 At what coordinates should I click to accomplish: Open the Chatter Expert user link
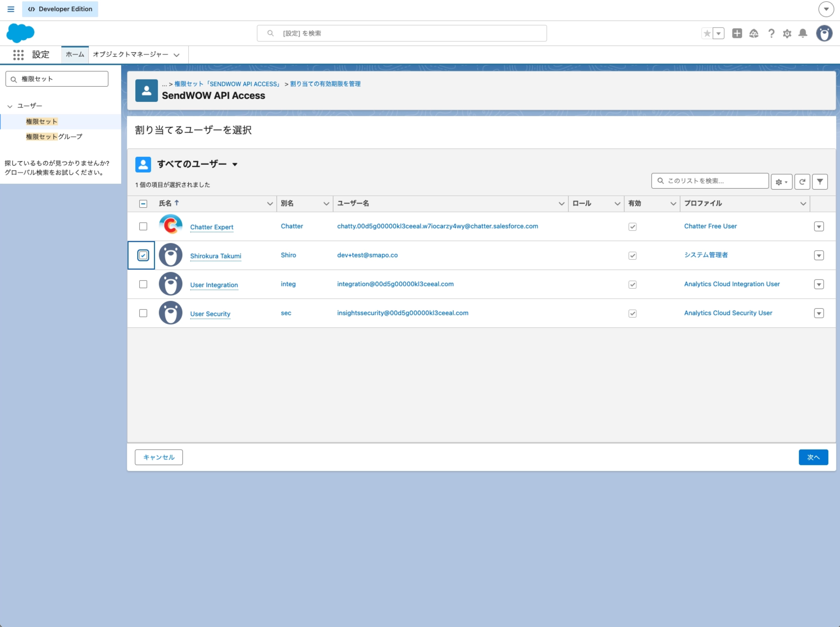coord(212,227)
